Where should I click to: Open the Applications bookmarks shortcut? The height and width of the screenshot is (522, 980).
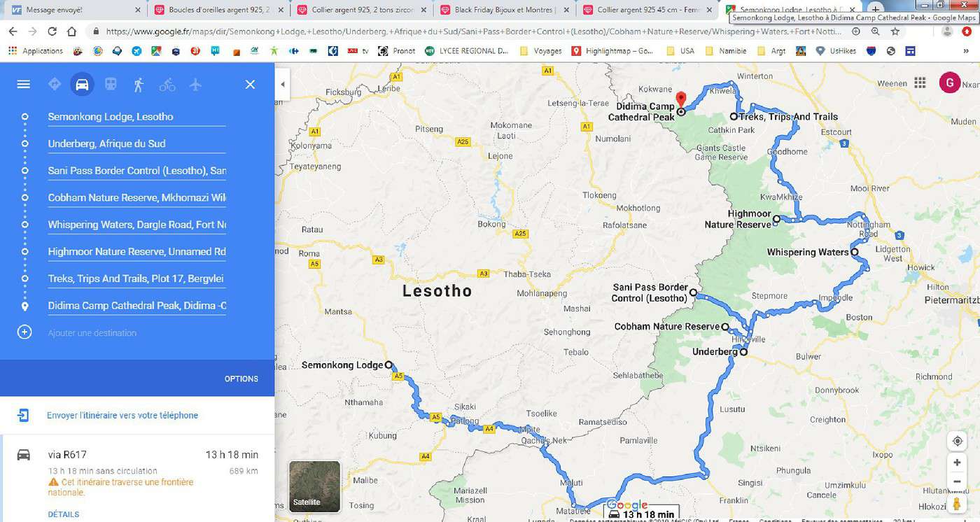tap(36, 51)
